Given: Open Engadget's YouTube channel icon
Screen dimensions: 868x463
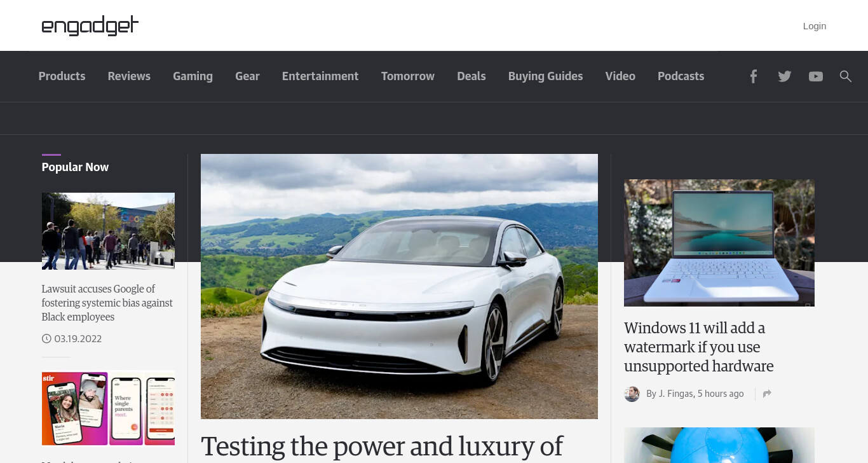Looking at the screenshot, I should 816,76.
